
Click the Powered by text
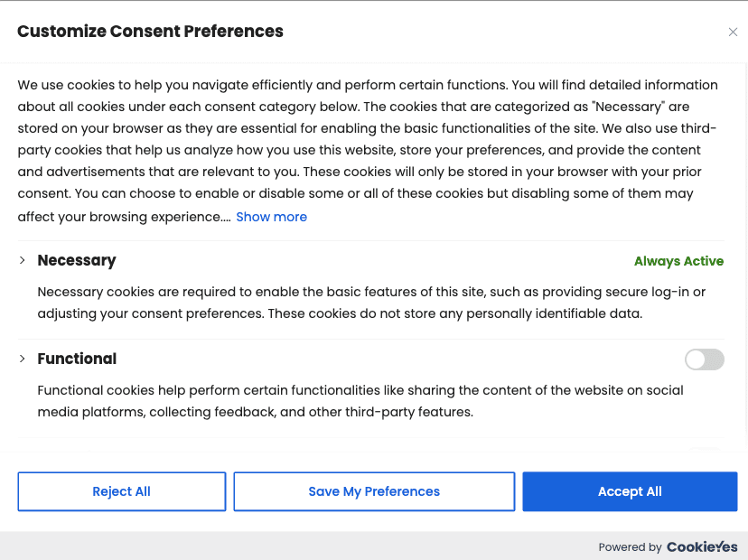[630, 547]
